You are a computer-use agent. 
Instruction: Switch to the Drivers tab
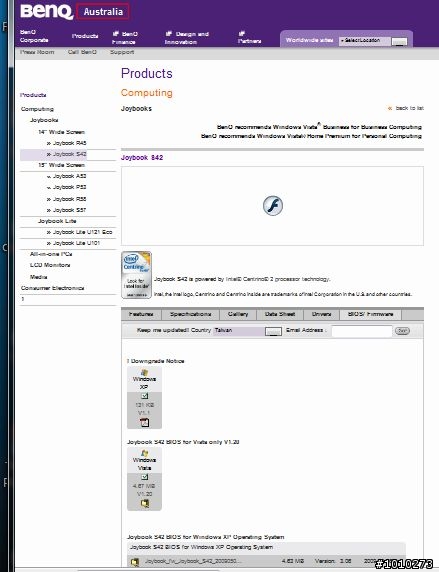[321, 314]
